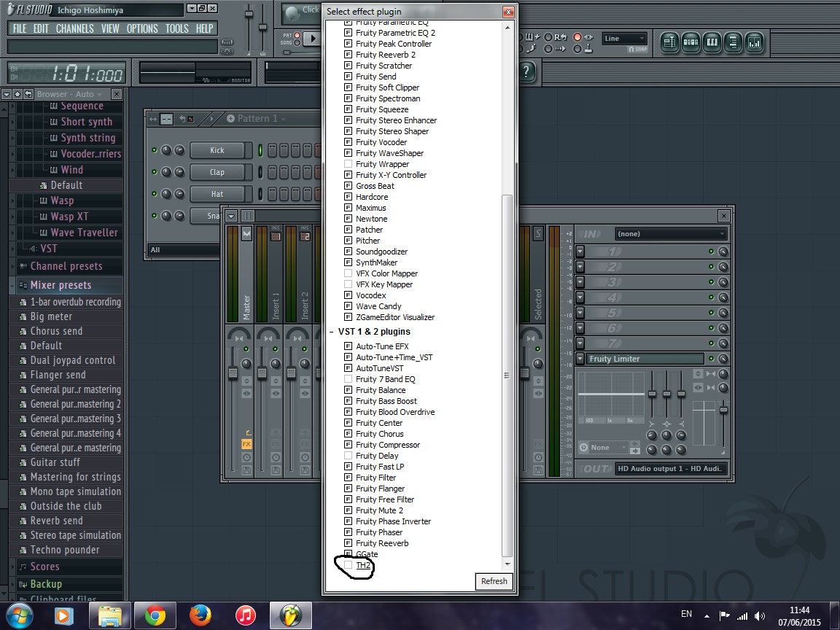Screen dimensions: 840x630
Task: Uncheck the Maximus favorite checkbox
Action: (349, 208)
